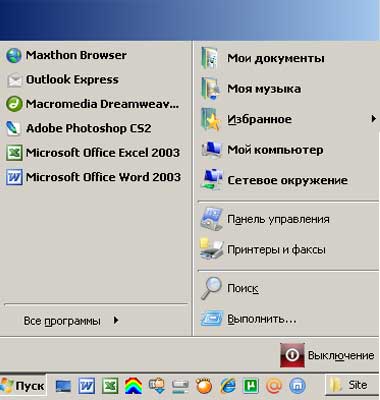Click the Microsoft Office Word 2003 text
The height and width of the screenshot is (400, 380).
tap(103, 177)
